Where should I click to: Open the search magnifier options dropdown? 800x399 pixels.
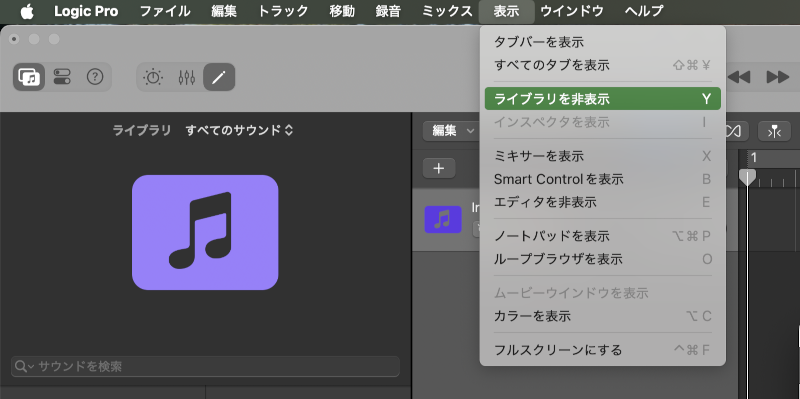click(x=24, y=366)
